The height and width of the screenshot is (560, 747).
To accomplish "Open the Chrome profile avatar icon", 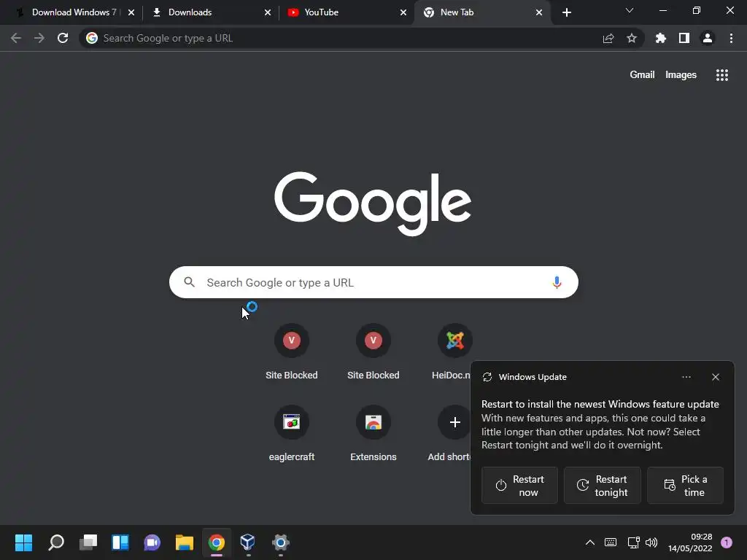I will (708, 38).
